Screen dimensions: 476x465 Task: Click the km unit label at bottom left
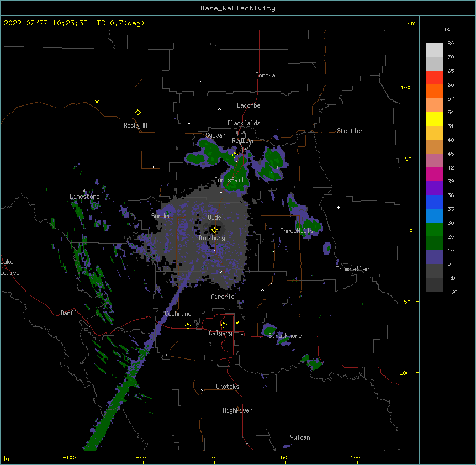pyautogui.click(x=8, y=459)
